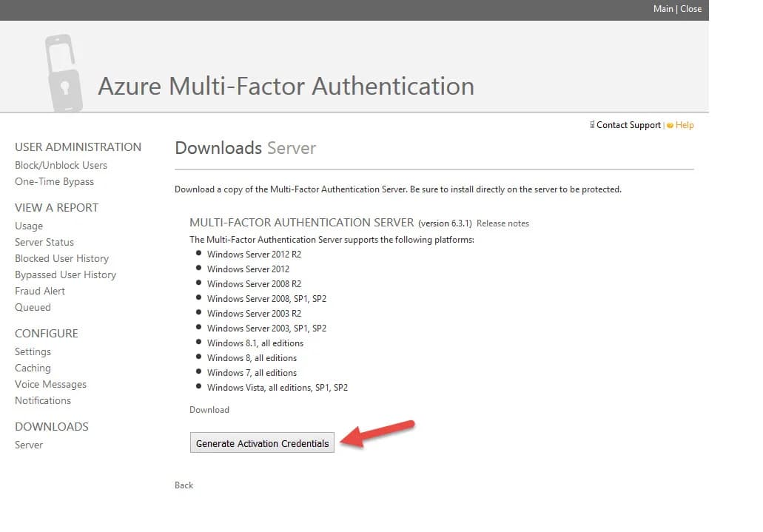Click the Azure Multi-Factor Authentication title
Viewport: 763px width, 532px height.
[x=286, y=86]
